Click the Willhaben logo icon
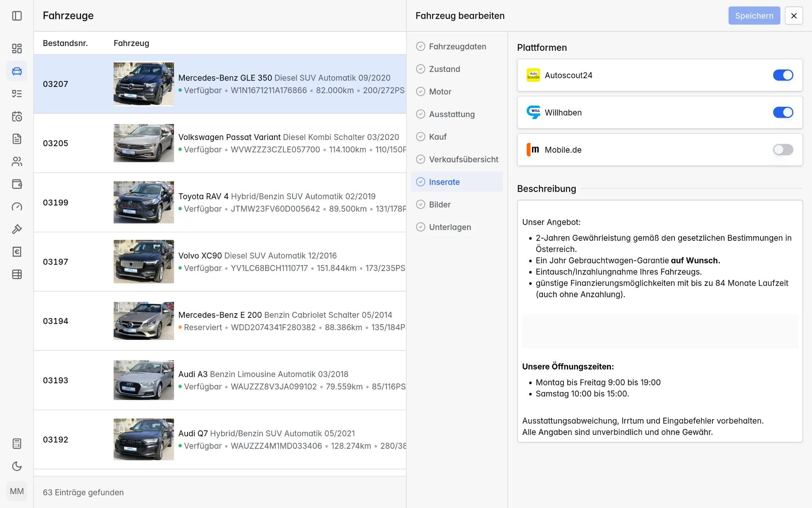 (533, 112)
